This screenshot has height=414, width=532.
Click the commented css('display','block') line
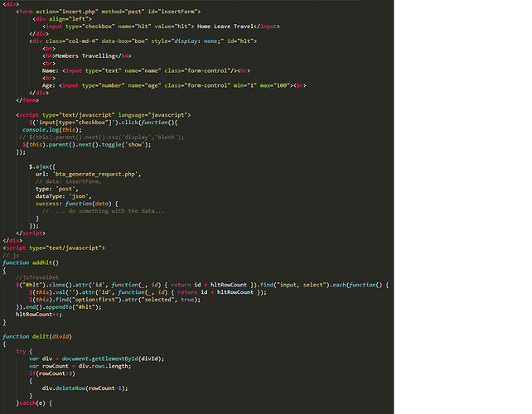(101, 137)
